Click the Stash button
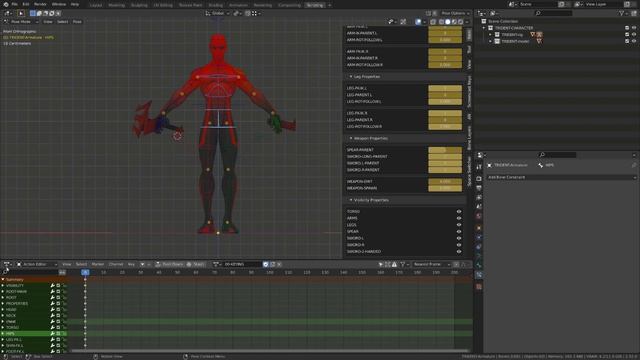This screenshot has width=640, height=360. click(196, 264)
